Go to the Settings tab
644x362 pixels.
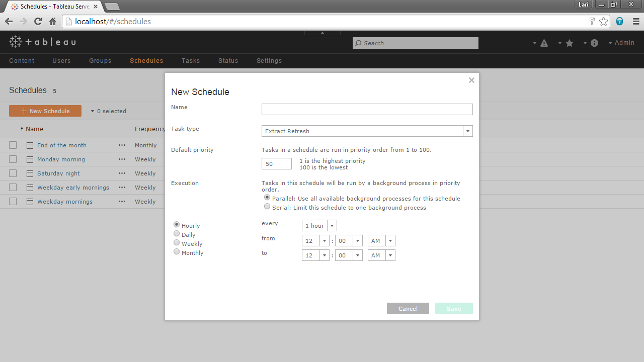coord(269,61)
